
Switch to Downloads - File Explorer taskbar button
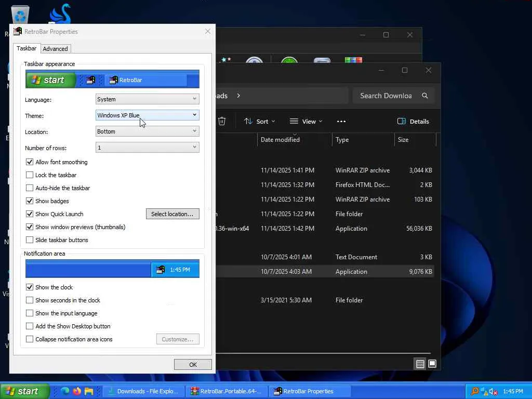point(143,391)
